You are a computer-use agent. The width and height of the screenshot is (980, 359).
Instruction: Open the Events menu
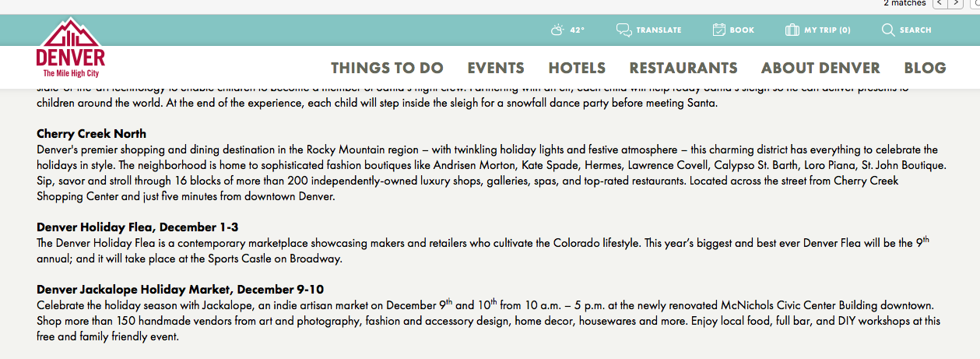496,68
